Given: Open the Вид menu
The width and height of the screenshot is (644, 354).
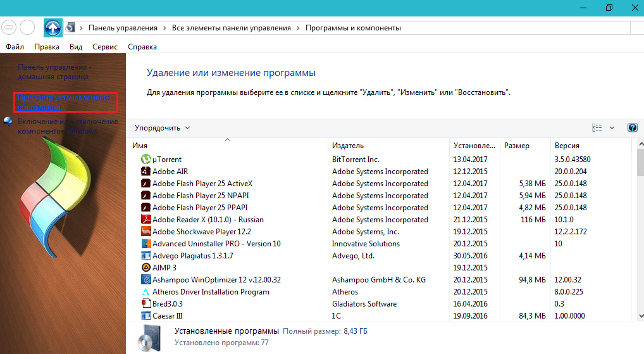Looking at the screenshot, I should click(x=76, y=47).
